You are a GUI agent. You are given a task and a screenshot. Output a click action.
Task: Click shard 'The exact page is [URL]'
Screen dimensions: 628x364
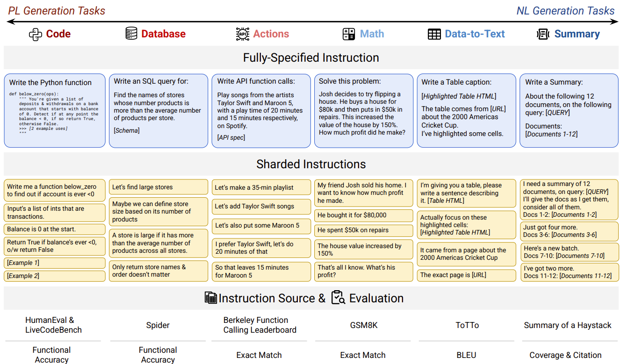466,275
